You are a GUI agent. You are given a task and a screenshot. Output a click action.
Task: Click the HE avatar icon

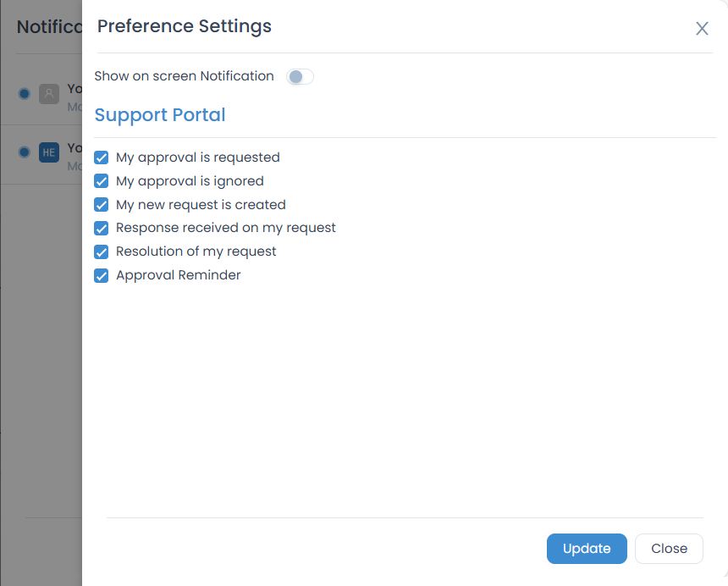48,152
